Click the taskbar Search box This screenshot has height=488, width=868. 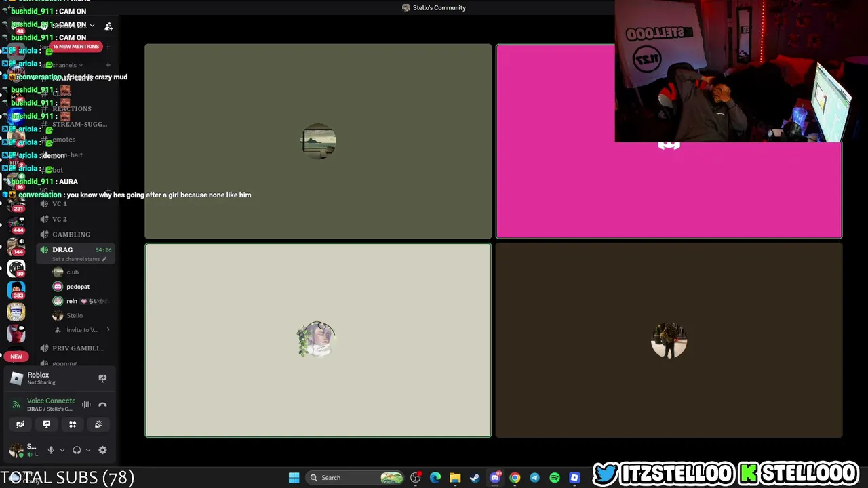[355, 478]
